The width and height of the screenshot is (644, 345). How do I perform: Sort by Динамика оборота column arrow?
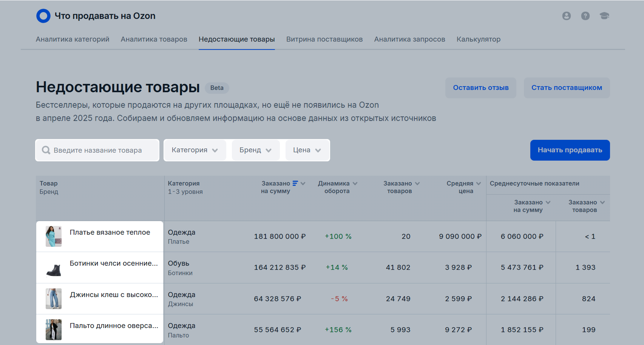click(x=355, y=184)
